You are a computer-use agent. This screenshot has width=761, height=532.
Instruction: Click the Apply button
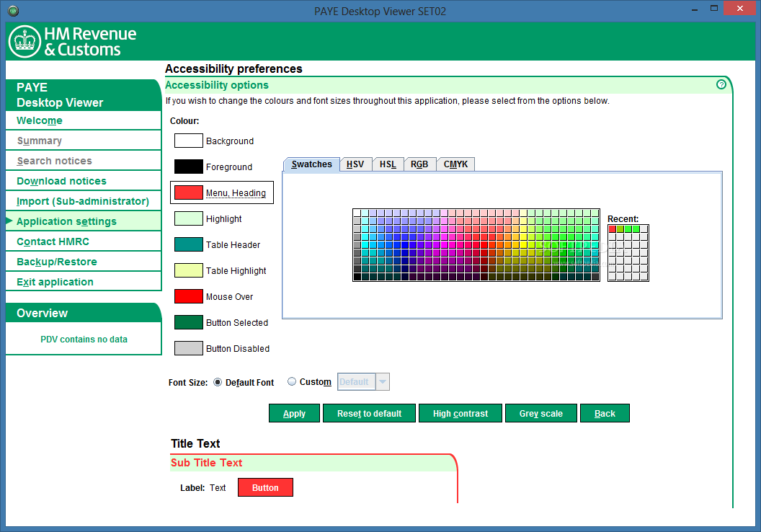294,413
